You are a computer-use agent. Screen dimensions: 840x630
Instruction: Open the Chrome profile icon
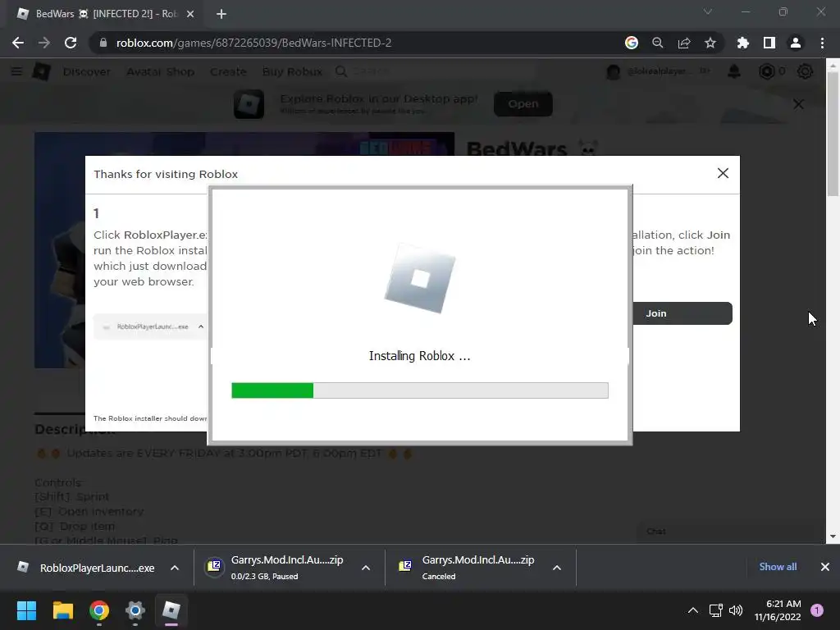click(x=795, y=43)
